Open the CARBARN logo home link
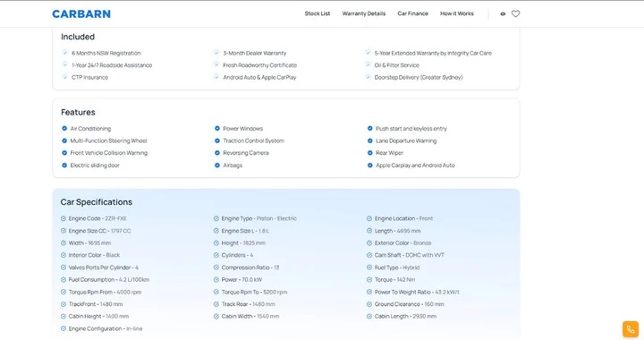 click(x=81, y=14)
